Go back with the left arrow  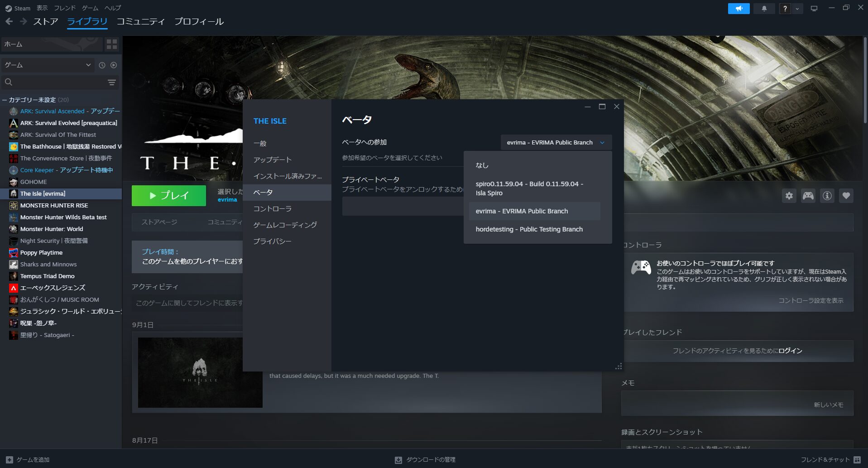pyautogui.click(x=9, y=21)
